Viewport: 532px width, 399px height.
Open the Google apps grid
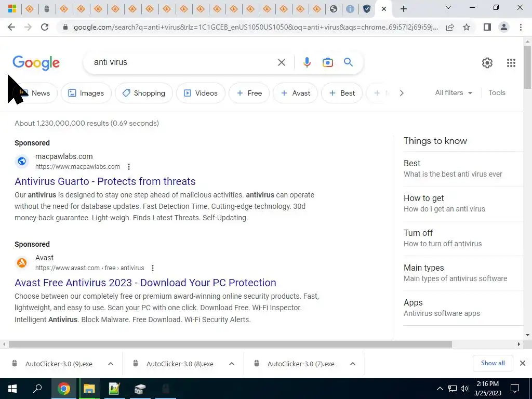[511, 63]
